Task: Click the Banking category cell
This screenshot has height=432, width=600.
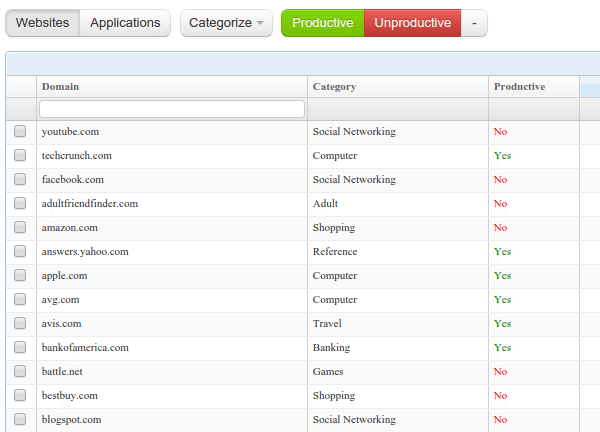Action: pyautogui.click(x=398, y=348)
